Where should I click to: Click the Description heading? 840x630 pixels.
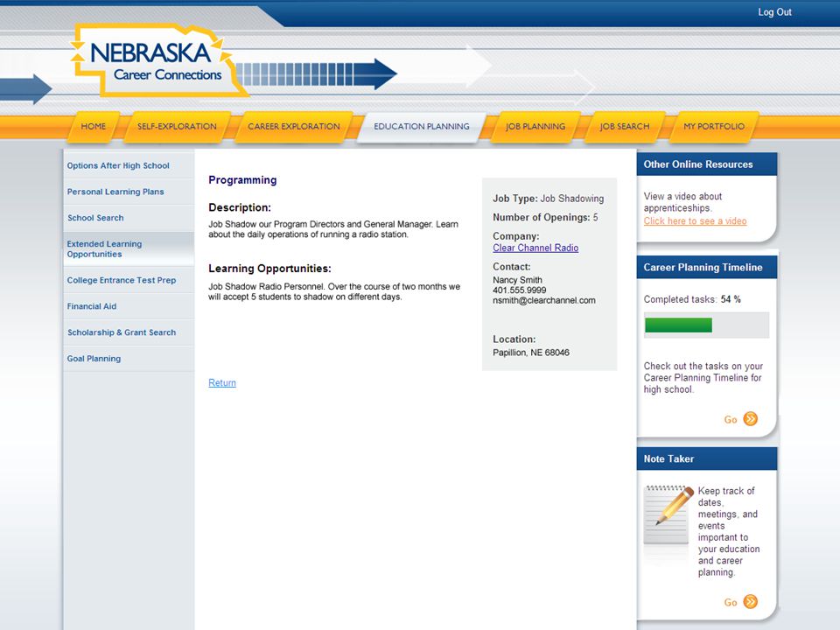(x=240, y=207)
